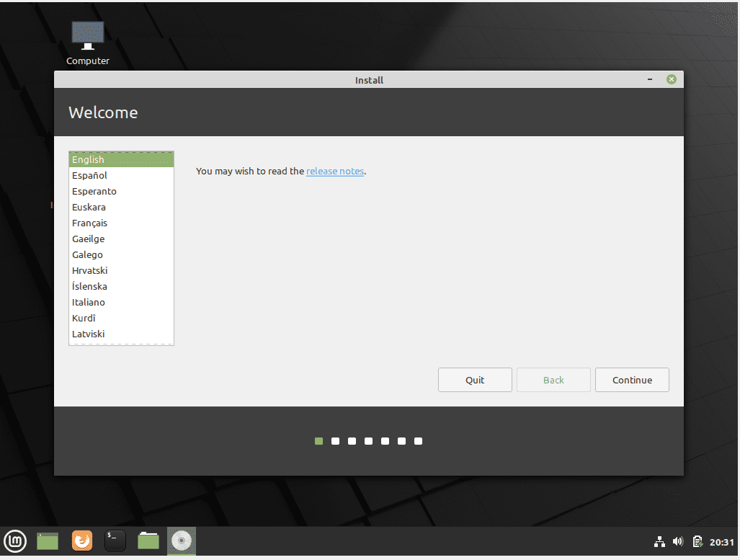Launch Firefox from the taskbar
Screen dimensions: 740x560
tap(81, 541)
